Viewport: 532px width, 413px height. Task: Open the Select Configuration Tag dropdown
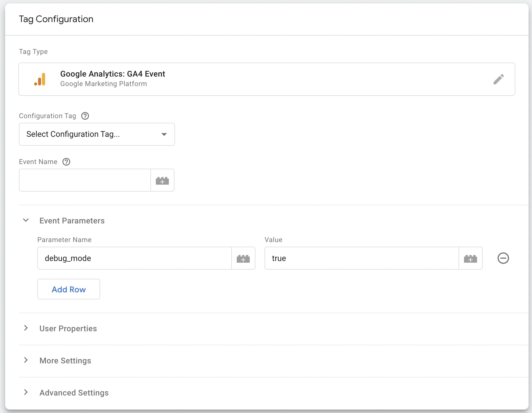click(x=97, y=134)
